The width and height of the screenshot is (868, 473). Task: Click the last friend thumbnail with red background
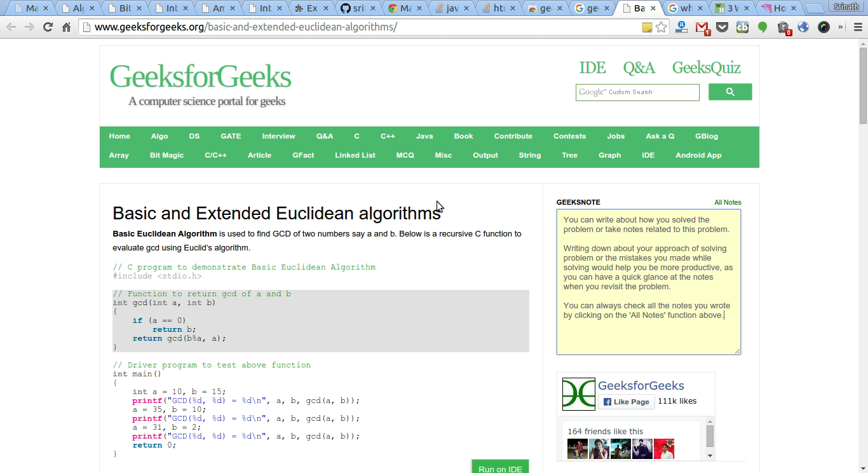coord(664,449)
